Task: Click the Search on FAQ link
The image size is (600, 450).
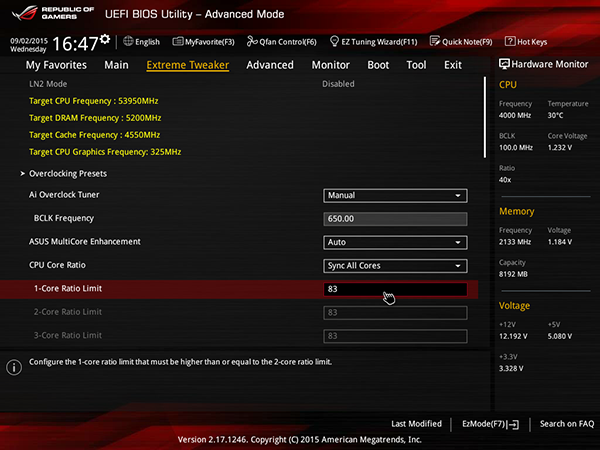Action: click(x=567, y=424)
